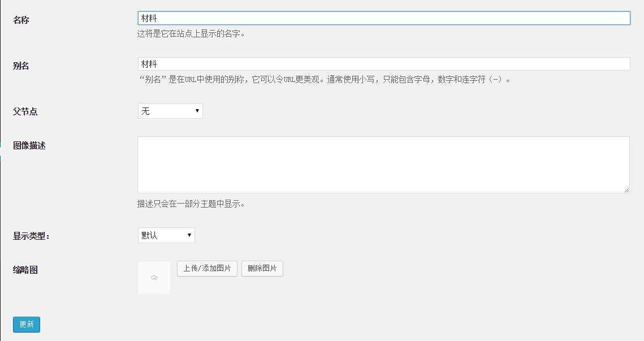This screenshot has width=644, height=341.
Task: Open the 显示类型 dropdown
Action: 166,235
